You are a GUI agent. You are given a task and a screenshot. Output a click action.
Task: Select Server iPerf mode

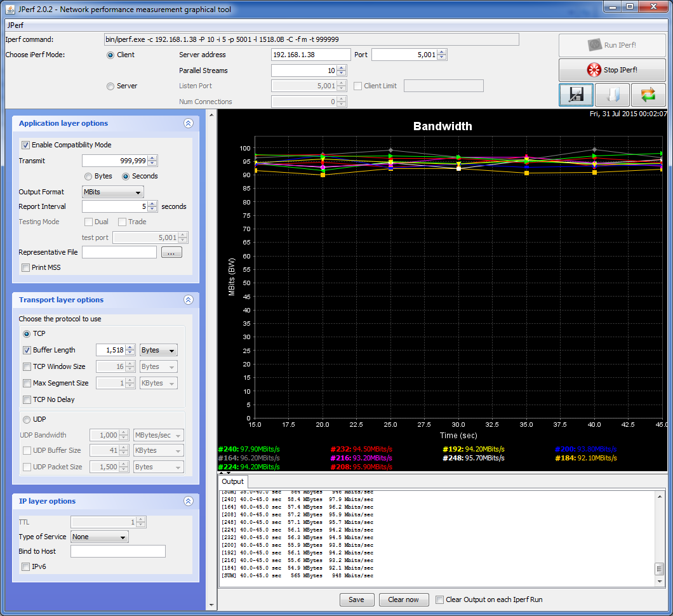tap(110, 86)
